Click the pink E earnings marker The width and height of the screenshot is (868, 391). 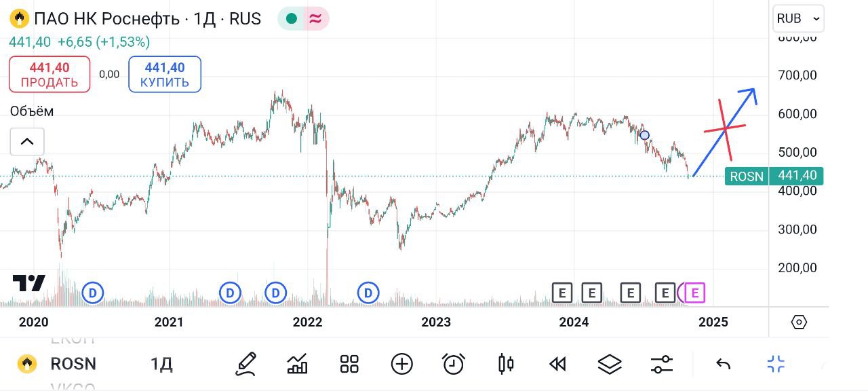695,293
